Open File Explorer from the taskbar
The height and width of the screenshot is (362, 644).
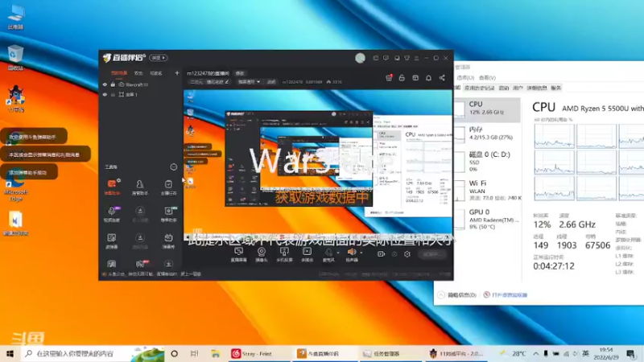pyautogui.click(x=216, y=353)
